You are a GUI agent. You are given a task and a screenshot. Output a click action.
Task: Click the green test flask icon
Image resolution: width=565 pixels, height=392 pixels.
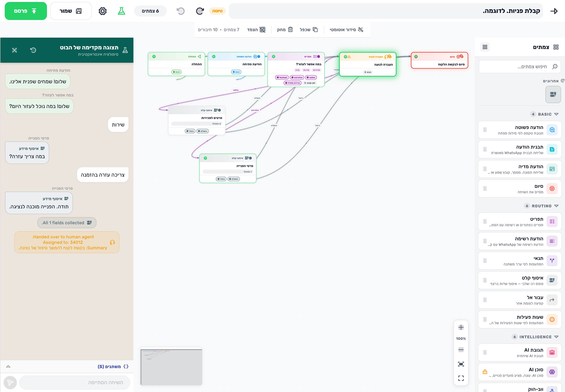pyautogui.click(x=121, y=11)
